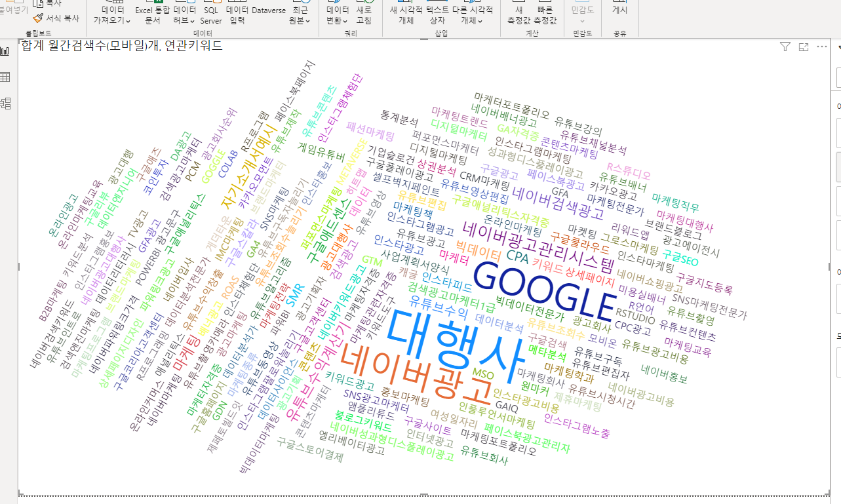
Task: Click the word 인스타그램노출
Action: click(x=577, y=425)
